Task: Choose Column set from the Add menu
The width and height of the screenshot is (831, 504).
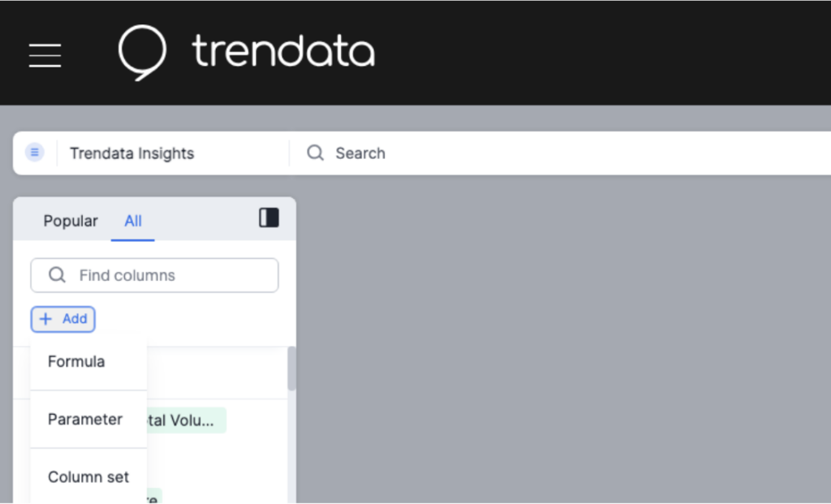Action: point(88,476)
